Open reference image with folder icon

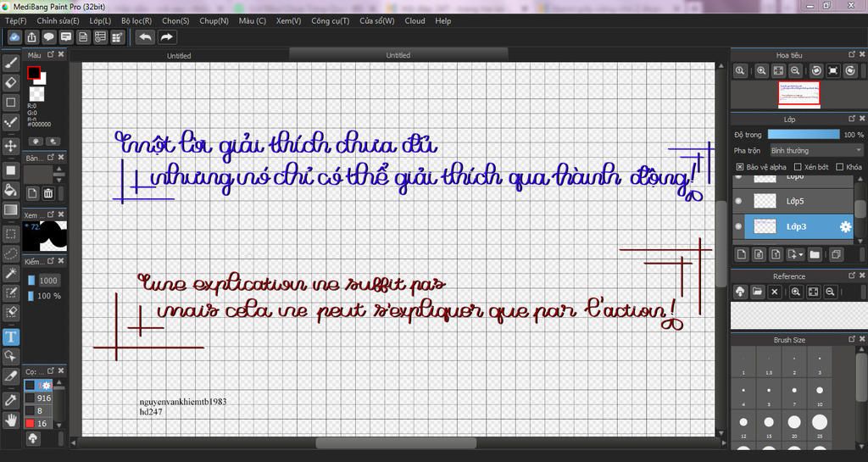click(x=757, y=292)
